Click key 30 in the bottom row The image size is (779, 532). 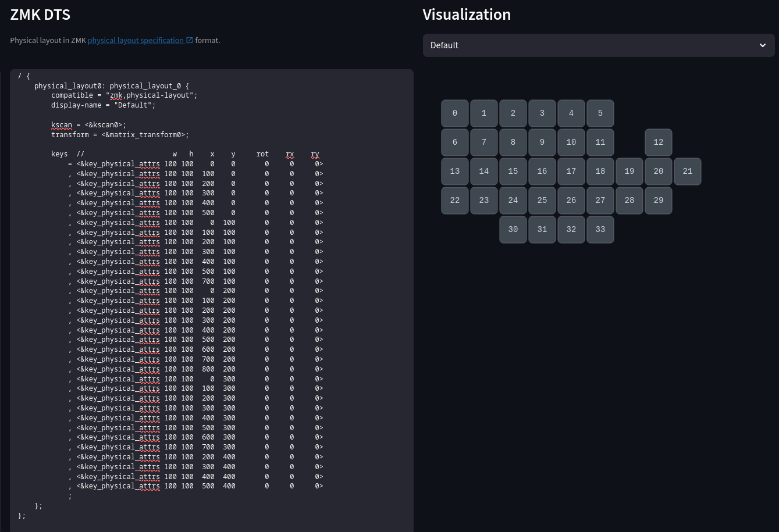[x=513, y=230]
